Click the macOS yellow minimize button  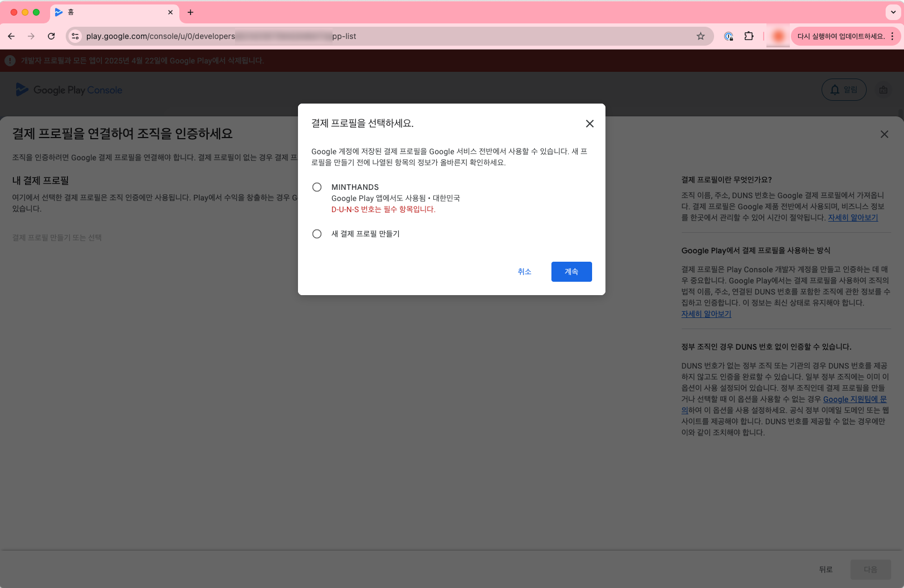25,12
